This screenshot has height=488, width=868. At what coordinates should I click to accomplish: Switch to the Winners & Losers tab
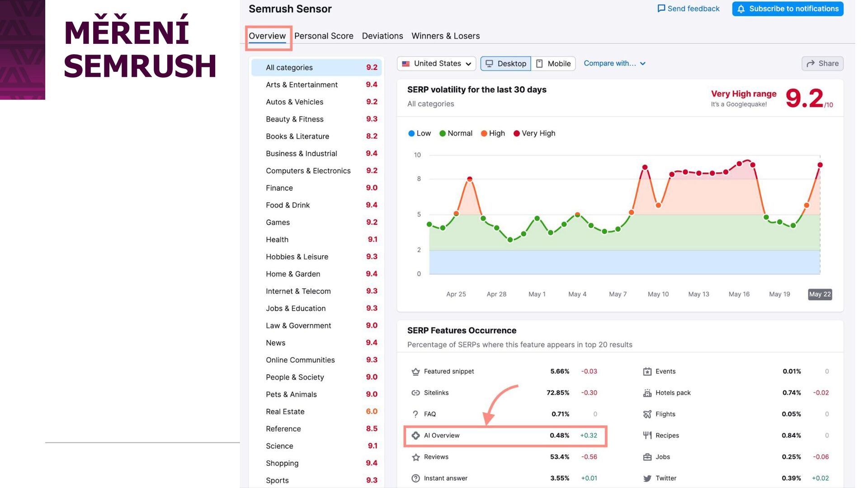tap(445, 36)
